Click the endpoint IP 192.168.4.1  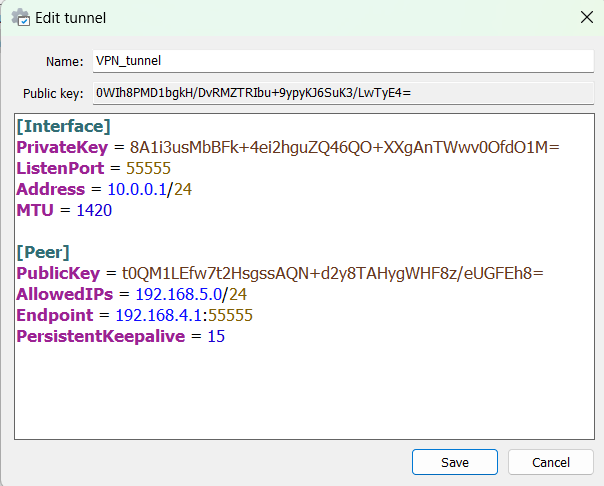(x=159, y=315)
